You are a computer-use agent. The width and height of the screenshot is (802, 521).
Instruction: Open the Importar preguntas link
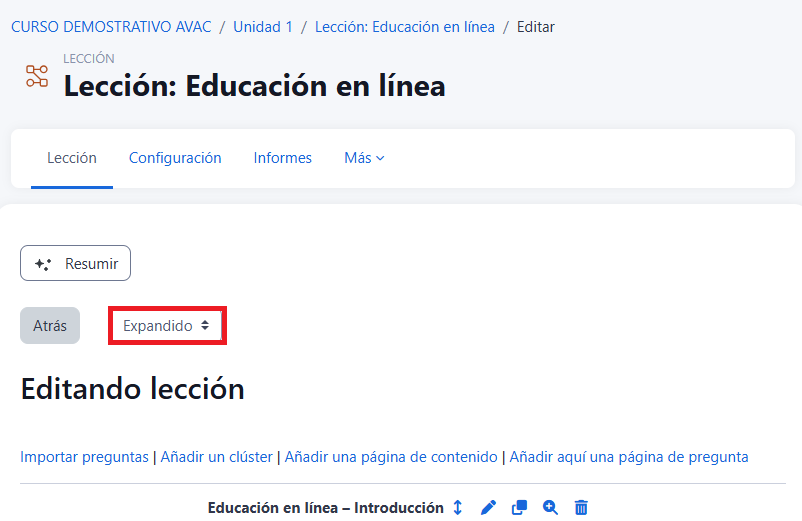(84, 457)
